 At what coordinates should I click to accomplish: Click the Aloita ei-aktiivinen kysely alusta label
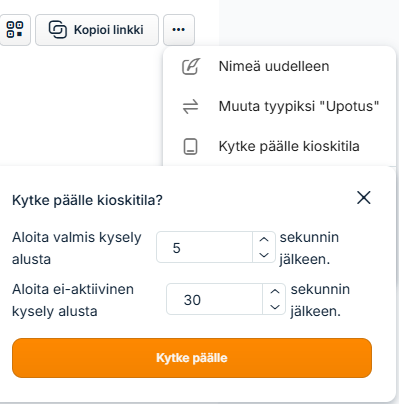coord(73,300)
